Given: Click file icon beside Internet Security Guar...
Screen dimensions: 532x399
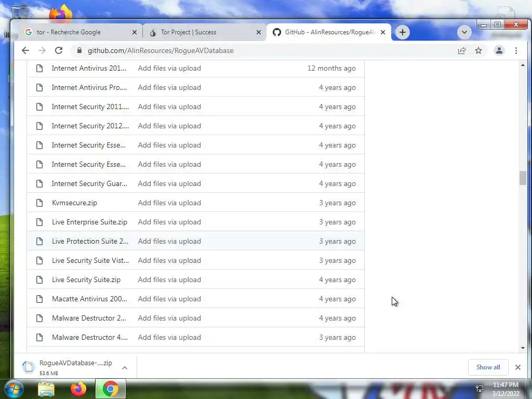Looking at the screenshot, I should coord(39,183).
